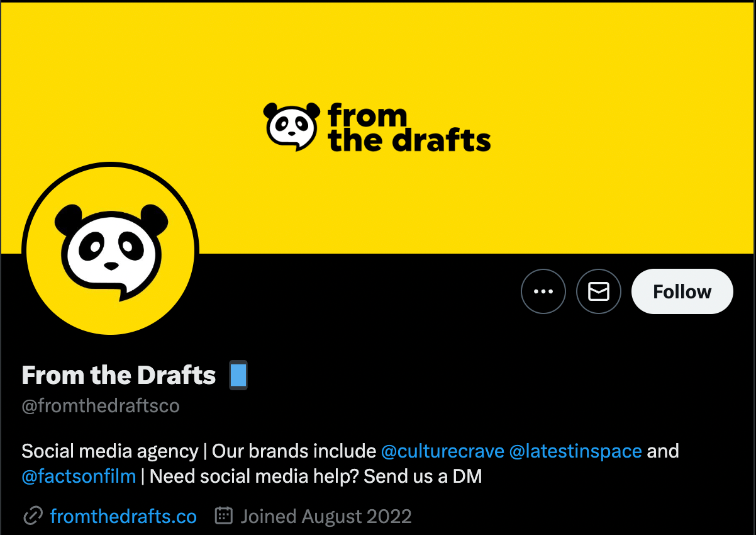This screenshot has height=535, width=756.
Task: Open the three-dot more options menu
Action: point(543,291)
